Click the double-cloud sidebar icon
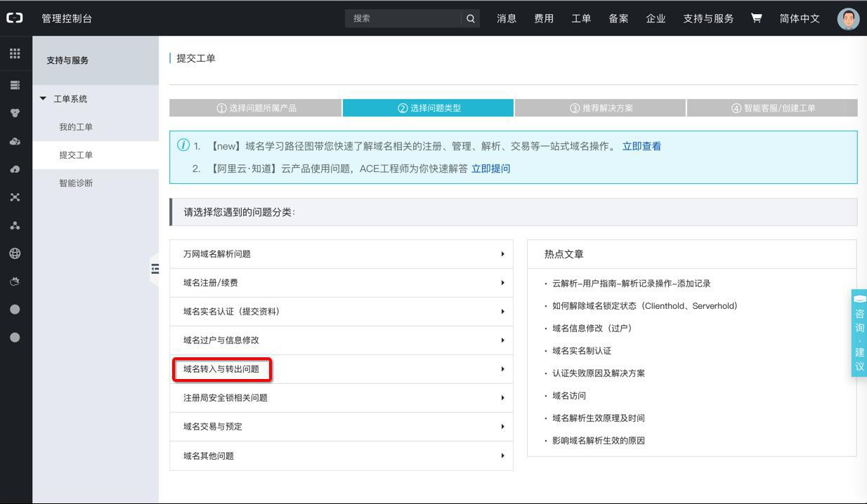Screen dimensions: 867x504 point(15,141)
